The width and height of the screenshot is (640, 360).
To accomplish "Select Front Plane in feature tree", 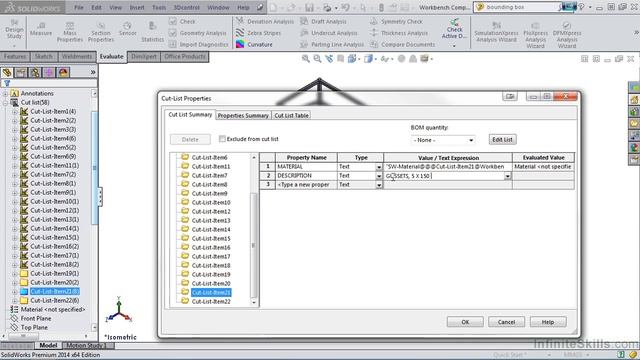I will pos(36,318).
